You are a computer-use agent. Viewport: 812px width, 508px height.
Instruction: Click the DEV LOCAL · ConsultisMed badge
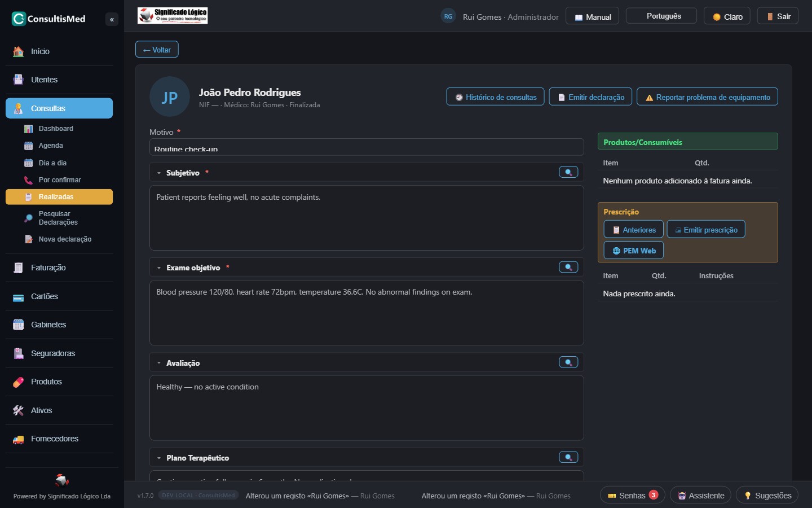pos(198,496)
